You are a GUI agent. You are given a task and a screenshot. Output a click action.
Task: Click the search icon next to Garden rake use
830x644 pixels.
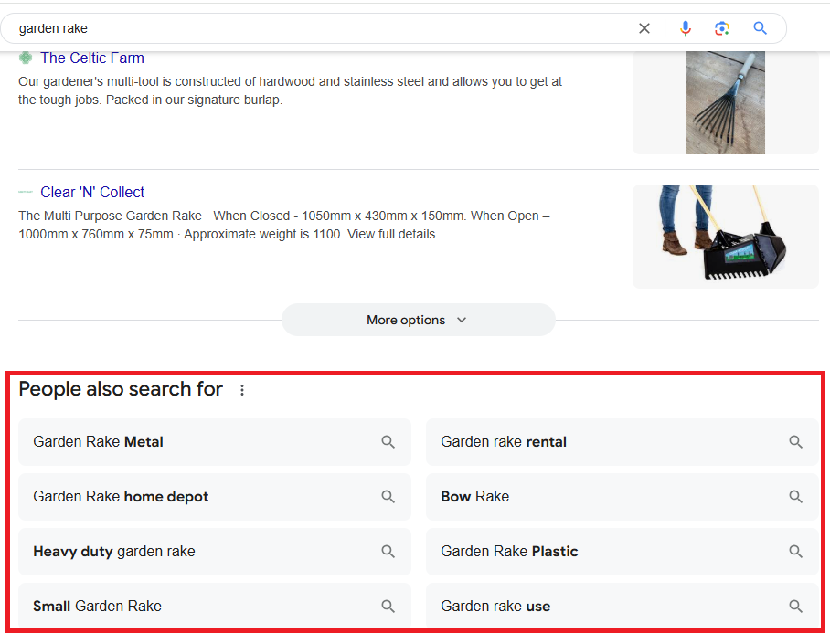pos(795,606)
